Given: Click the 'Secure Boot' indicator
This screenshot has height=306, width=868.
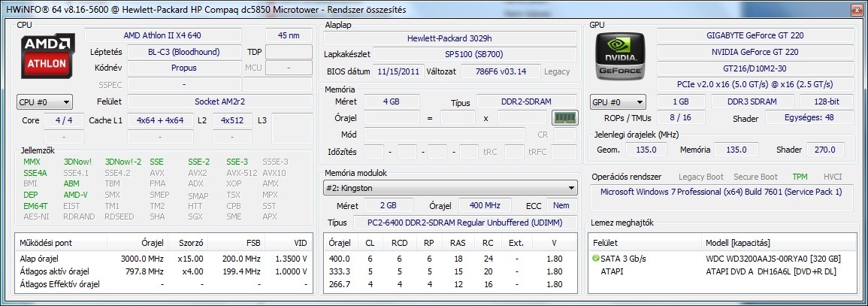Looking at the screenshot, I should point(755,177).
